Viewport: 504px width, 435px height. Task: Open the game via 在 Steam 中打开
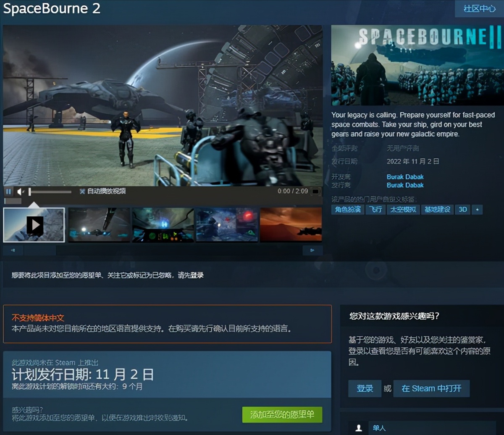pos(431,389)
